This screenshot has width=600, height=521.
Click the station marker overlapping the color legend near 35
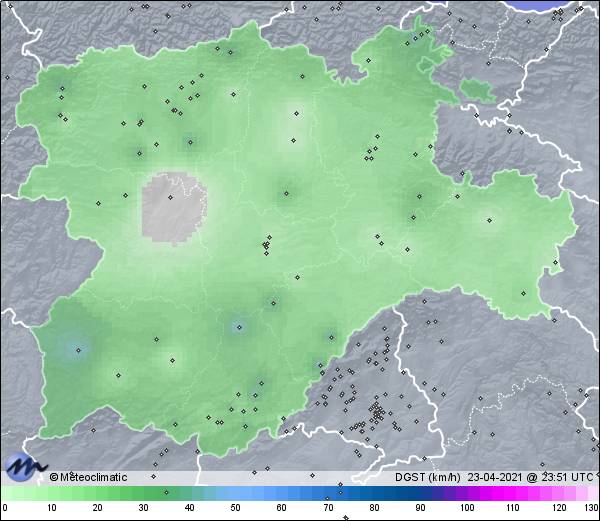click(166, 492)
